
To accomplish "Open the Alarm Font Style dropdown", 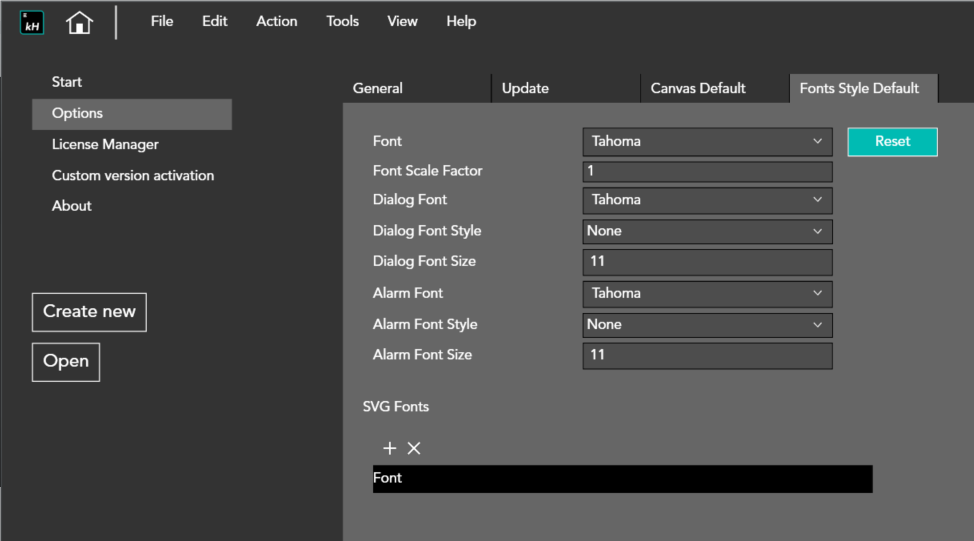I will point(707,325).
